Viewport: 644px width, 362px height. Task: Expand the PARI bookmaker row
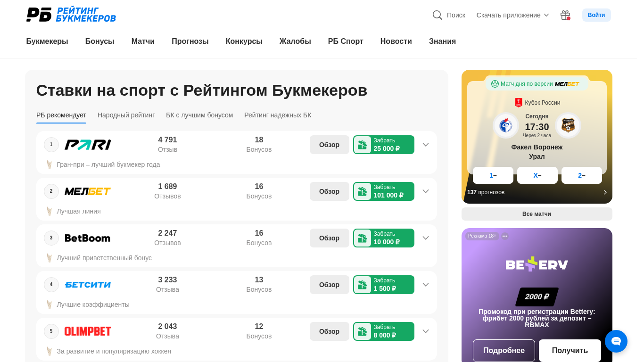[426, 145]
